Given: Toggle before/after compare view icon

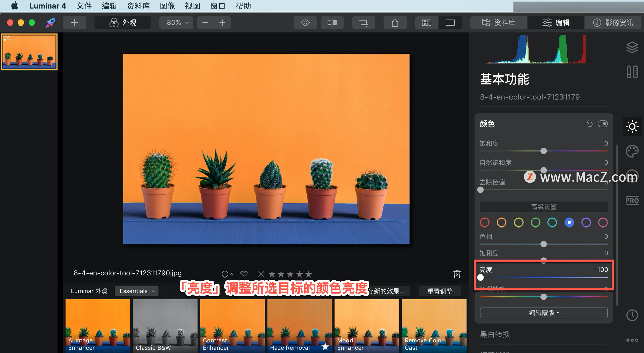Looking at the screenshot, I should tap(332, 22).
